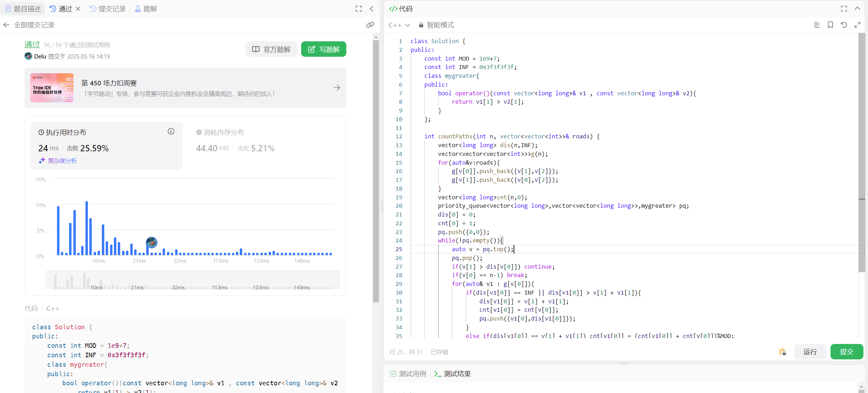This screenshot has width=868, height=393.
Task: Click the debug bug icon near Run
Action: coord(782,352)
